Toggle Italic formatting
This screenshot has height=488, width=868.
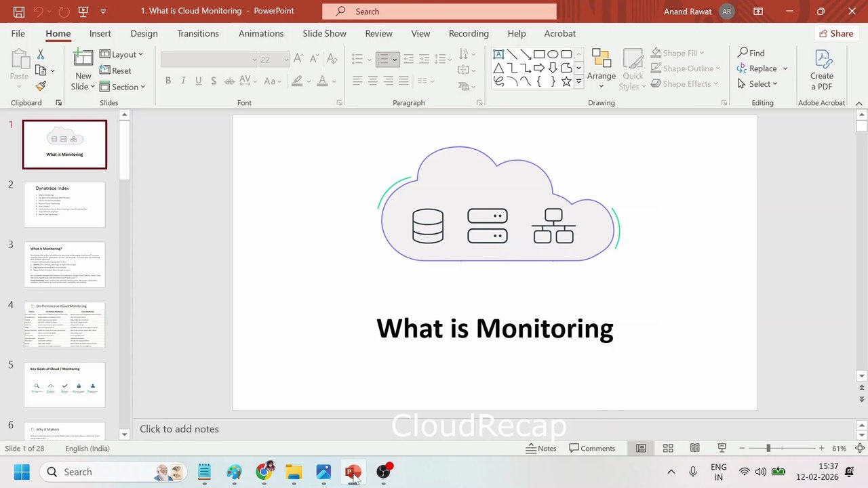pyautogui.click(x=183, y=81)
